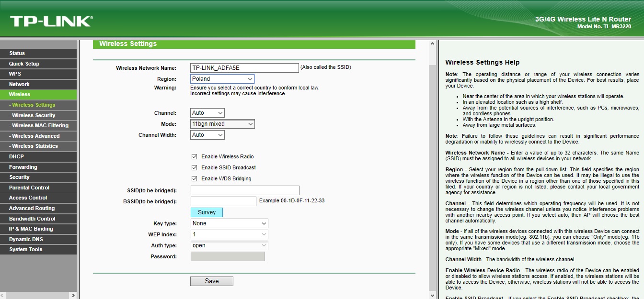
Task: Expand the Channel dropdown
Action: [207, 113]
